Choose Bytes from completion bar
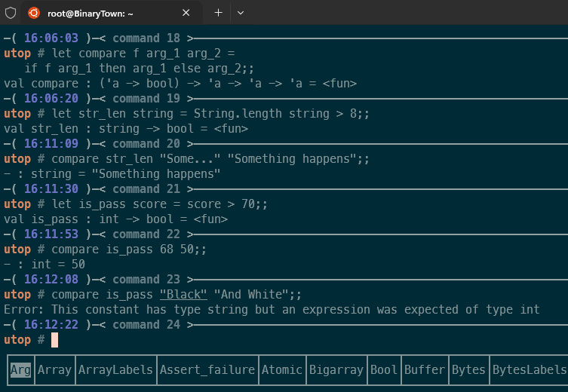568x392 pixels. click(468, 370)
